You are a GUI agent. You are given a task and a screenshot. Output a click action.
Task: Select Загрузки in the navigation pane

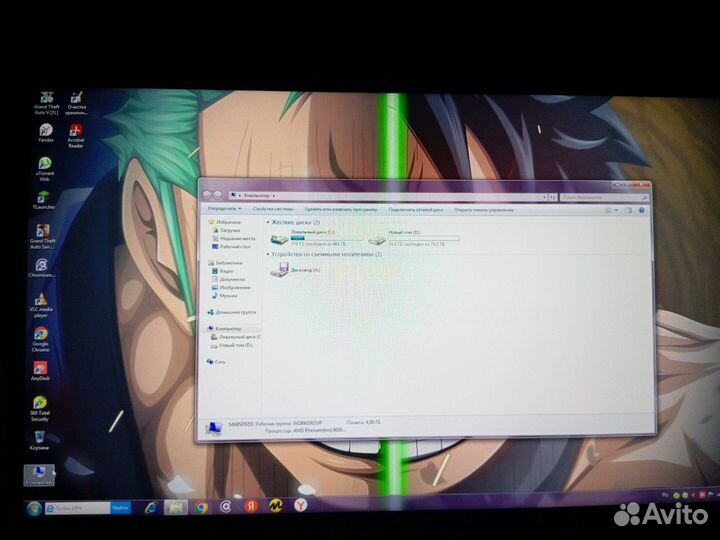click(226, 230)
